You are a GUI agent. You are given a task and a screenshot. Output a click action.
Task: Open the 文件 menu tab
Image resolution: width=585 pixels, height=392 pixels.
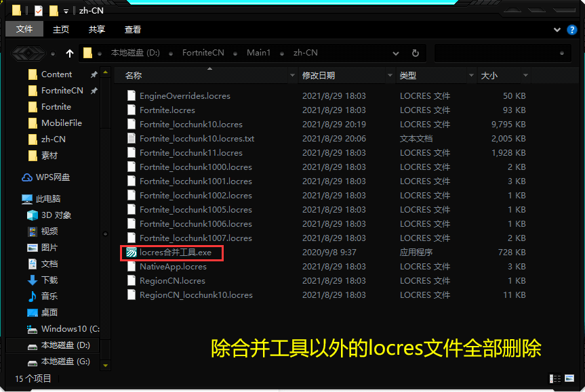(x=24, y=29)
